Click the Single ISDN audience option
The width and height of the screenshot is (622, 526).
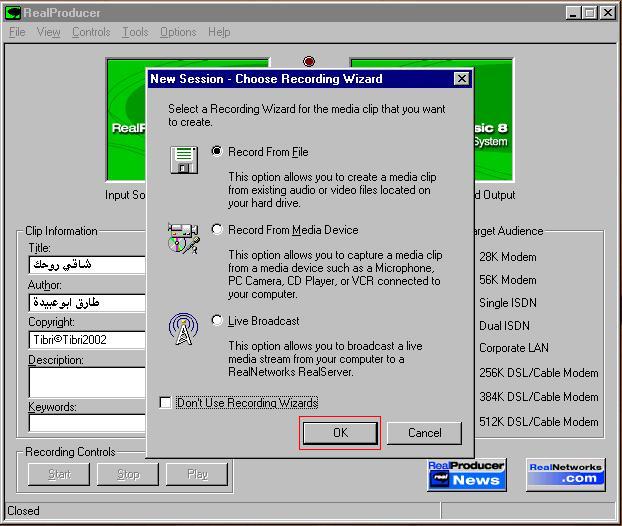tap(507, 303)
